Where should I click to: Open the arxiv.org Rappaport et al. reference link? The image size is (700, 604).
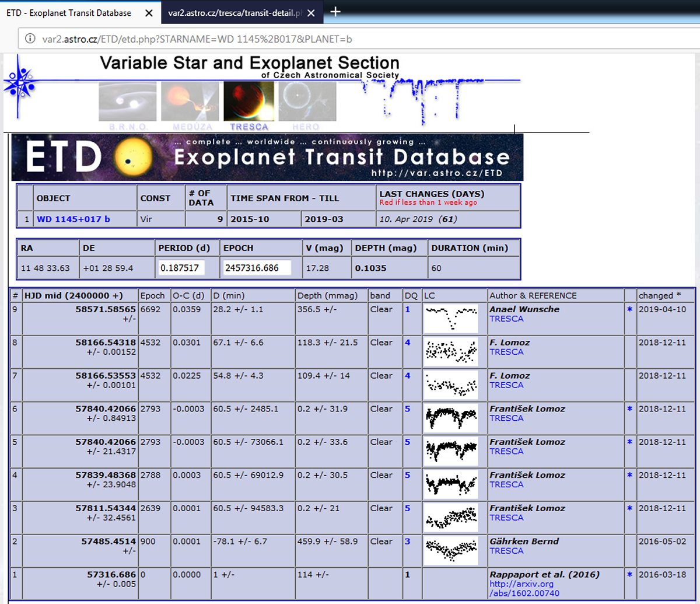tap(521, 588)
